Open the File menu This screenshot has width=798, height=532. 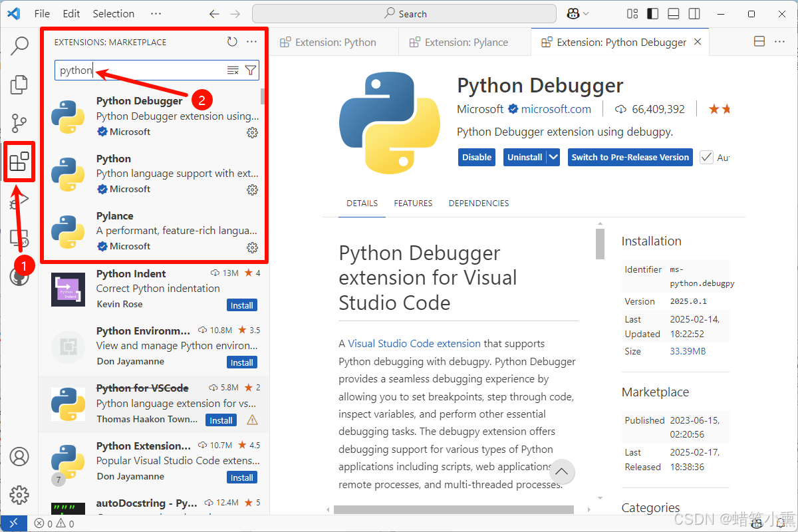[42, 13]
